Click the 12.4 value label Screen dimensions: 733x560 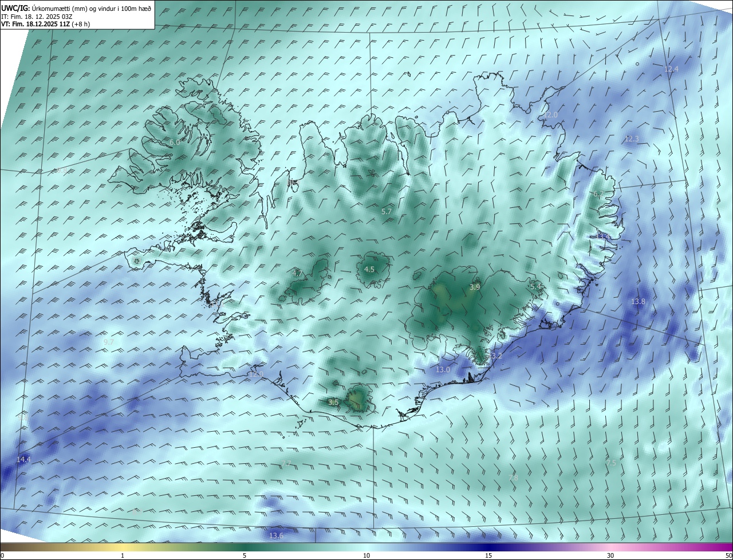pos(671,69)
